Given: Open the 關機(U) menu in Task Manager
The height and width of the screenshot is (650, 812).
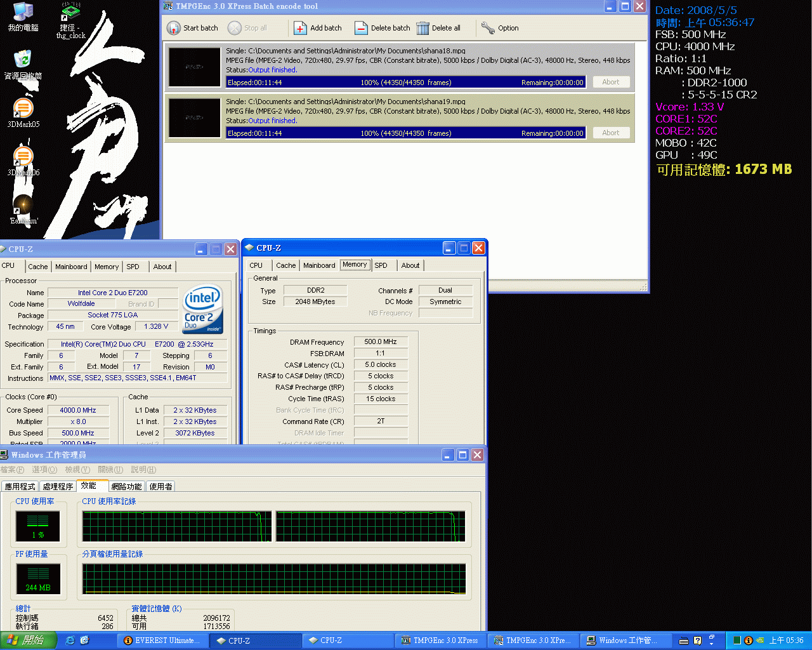Looking at the screenshot, I should 110,470.
